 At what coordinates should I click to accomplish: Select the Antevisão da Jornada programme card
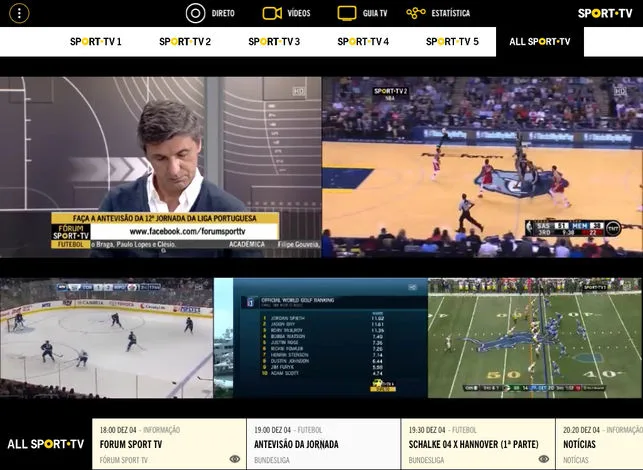324,444
